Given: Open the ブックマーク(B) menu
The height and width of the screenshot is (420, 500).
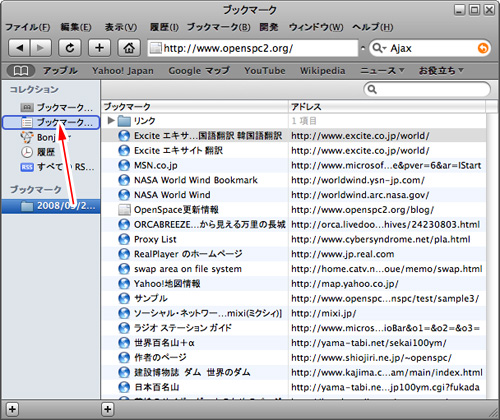Looking at the screenshot, I should (x=218, y=27).
